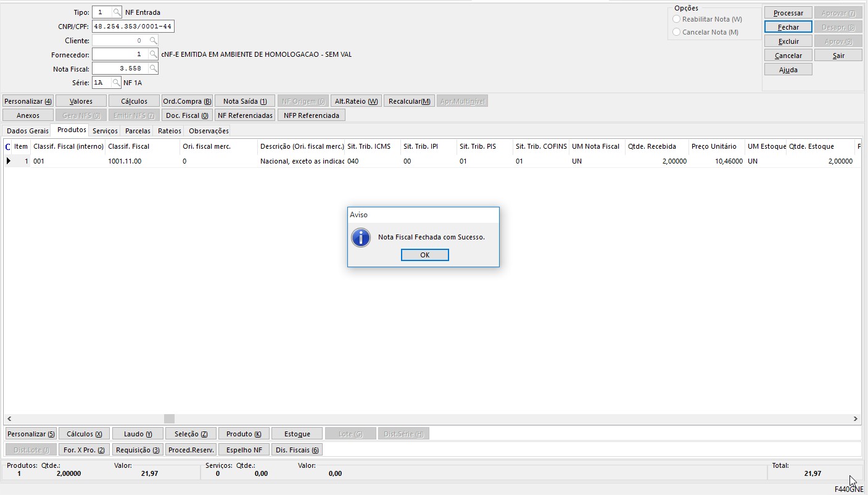The image size is (868, 495).
Task: Click the Recalcular(M) button
Action: pos(409,101)
